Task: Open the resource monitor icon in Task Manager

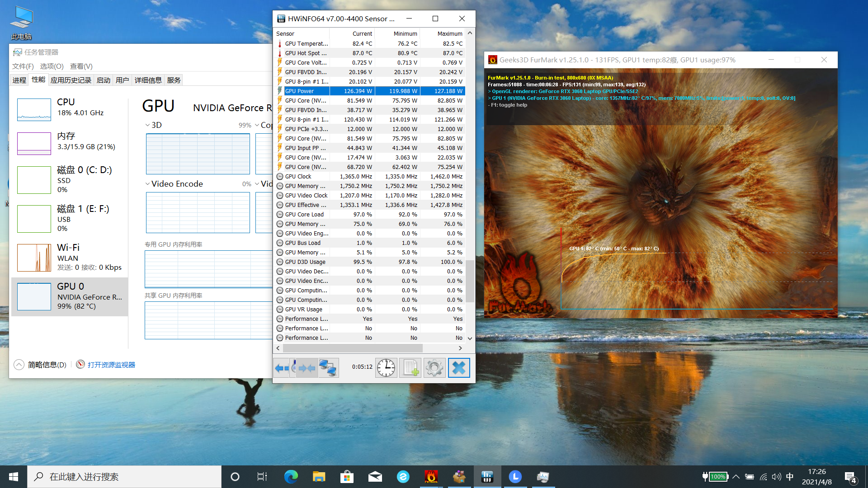Action: 80,364
